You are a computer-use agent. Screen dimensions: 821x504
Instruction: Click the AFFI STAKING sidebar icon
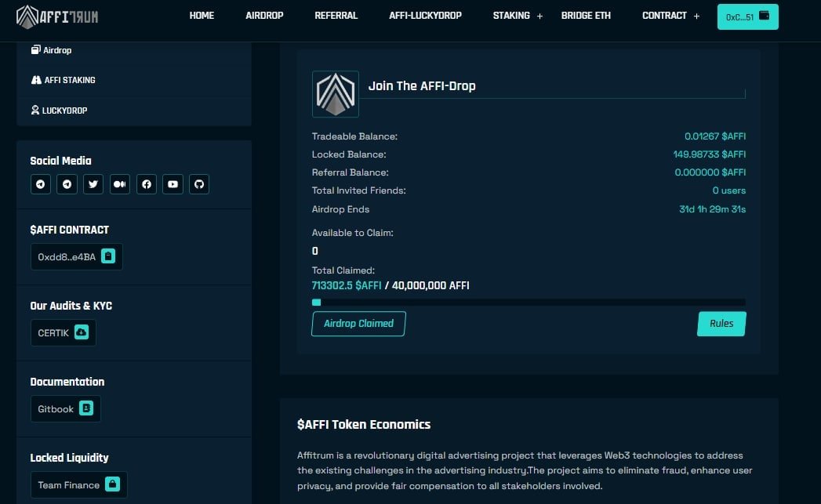(36, 80)
